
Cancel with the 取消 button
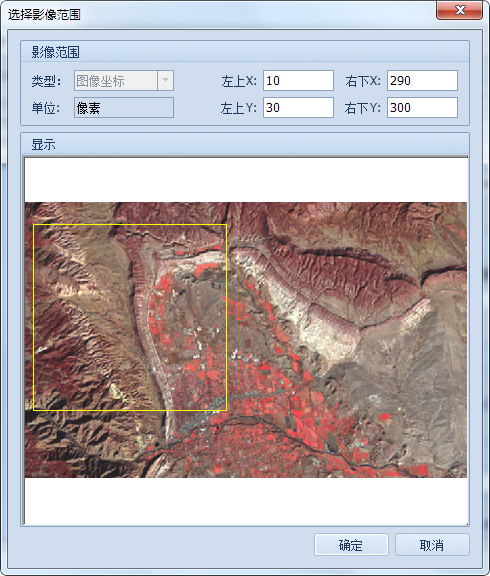click(x=432, y=545)
